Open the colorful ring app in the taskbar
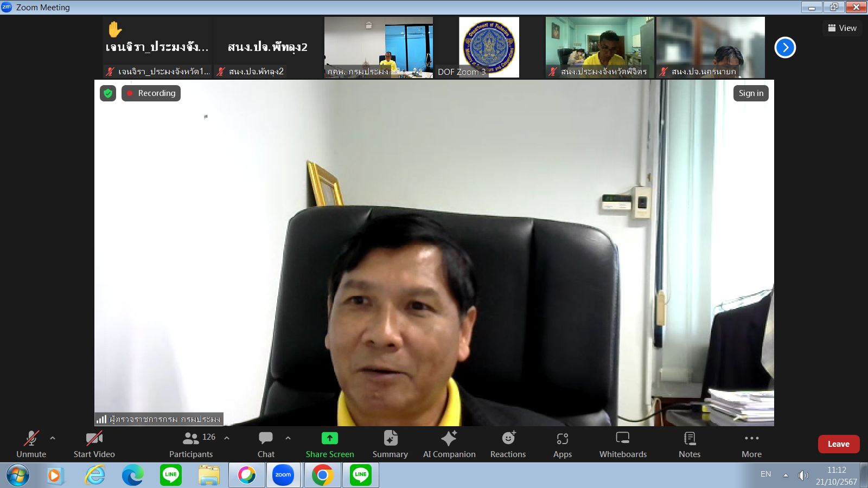This screenshot has width=868, height=488. pyautogui.click(x=247, y=476)
